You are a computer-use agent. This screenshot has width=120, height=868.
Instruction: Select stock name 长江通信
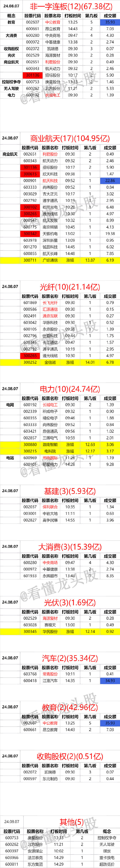pos(50,342)
